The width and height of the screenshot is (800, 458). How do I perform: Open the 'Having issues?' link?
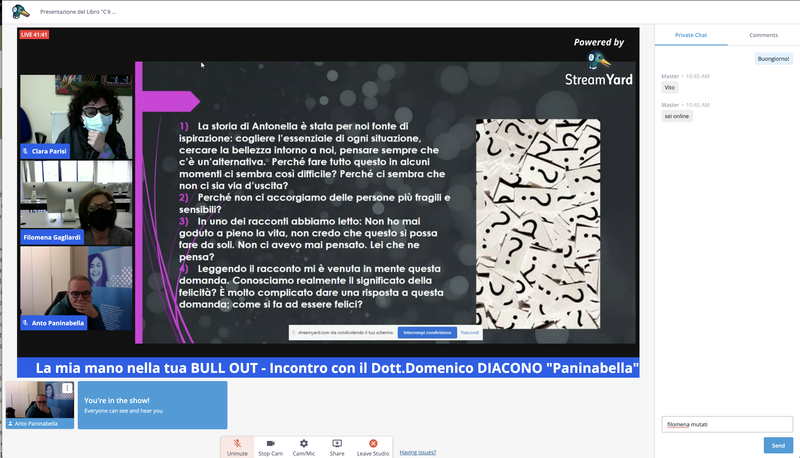pyautogui.click(x=417, y=452)
